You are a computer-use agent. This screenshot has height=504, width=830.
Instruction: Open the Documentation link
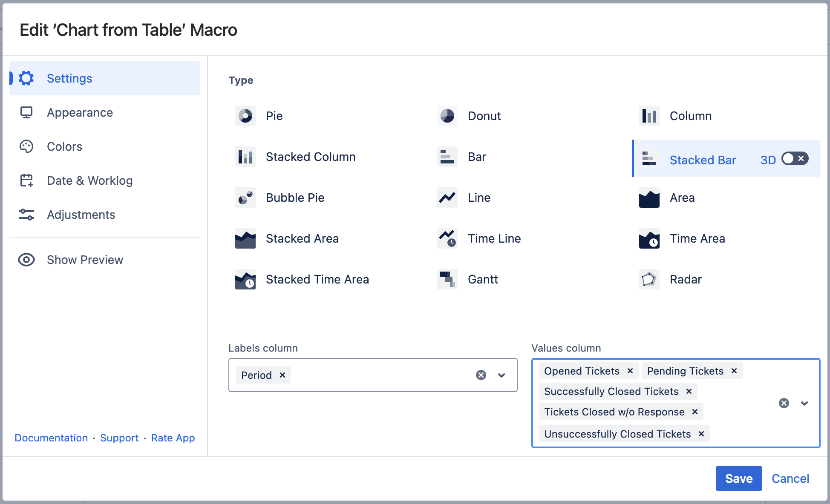tap(51, 438)
